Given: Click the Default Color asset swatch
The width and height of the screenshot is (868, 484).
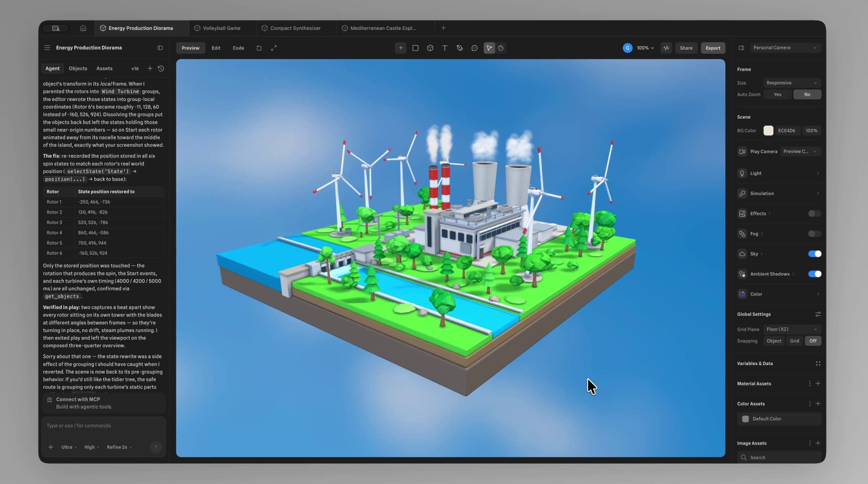Looking at the screenshot, I should coord(745,419).
